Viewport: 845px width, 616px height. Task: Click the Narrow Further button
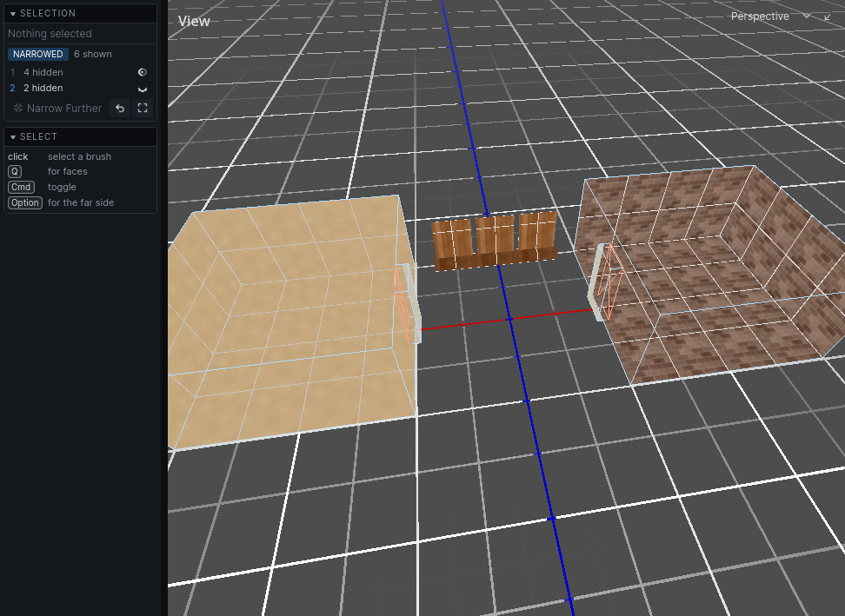click(x=57, y=109)
